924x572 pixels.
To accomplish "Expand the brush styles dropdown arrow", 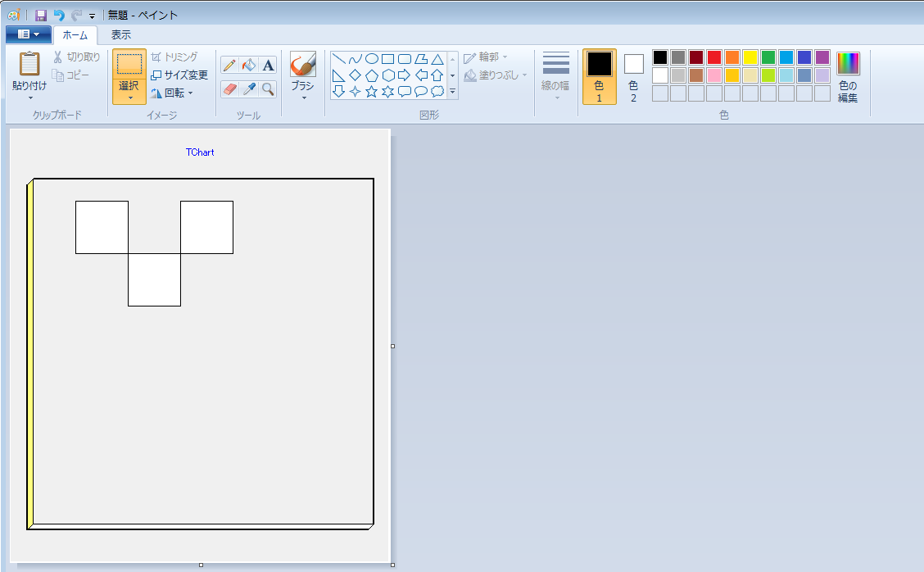I will coord(304,97).
